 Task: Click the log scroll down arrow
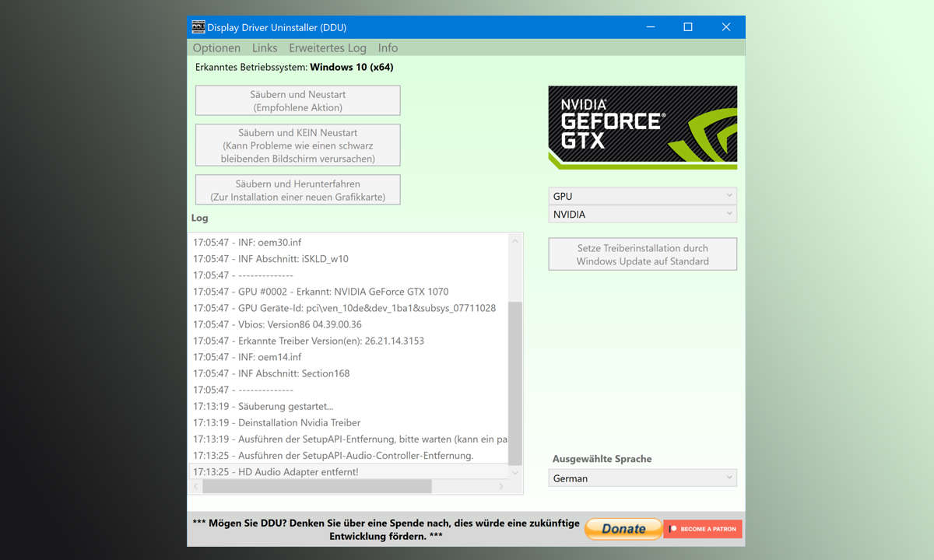coord(514,471)
